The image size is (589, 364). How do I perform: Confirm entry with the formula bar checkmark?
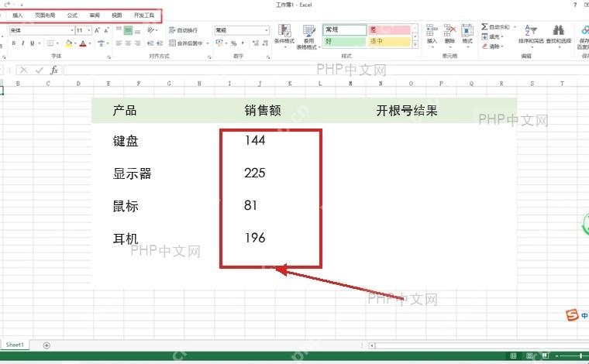pos(39,70)
